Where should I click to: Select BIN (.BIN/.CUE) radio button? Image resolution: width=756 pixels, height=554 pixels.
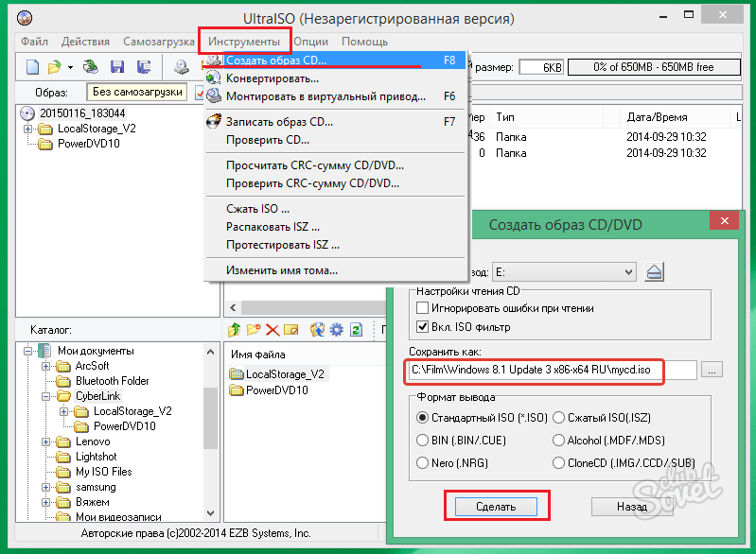(x=422, y=441)
